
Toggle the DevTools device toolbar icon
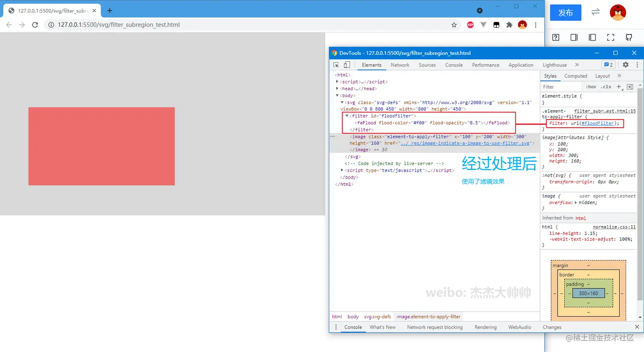point(347,65)
